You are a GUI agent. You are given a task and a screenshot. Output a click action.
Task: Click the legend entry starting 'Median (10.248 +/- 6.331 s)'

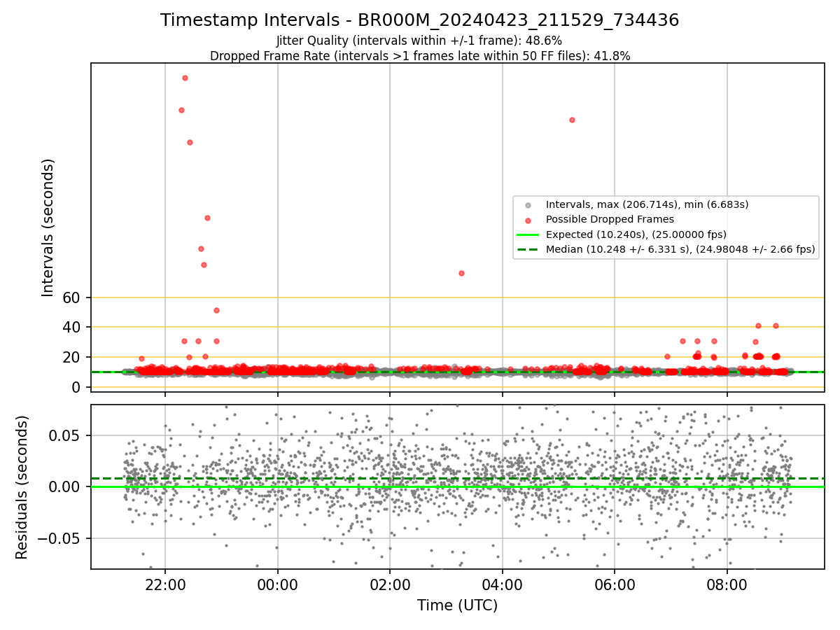pyautogui.click(x=680, y=249)
